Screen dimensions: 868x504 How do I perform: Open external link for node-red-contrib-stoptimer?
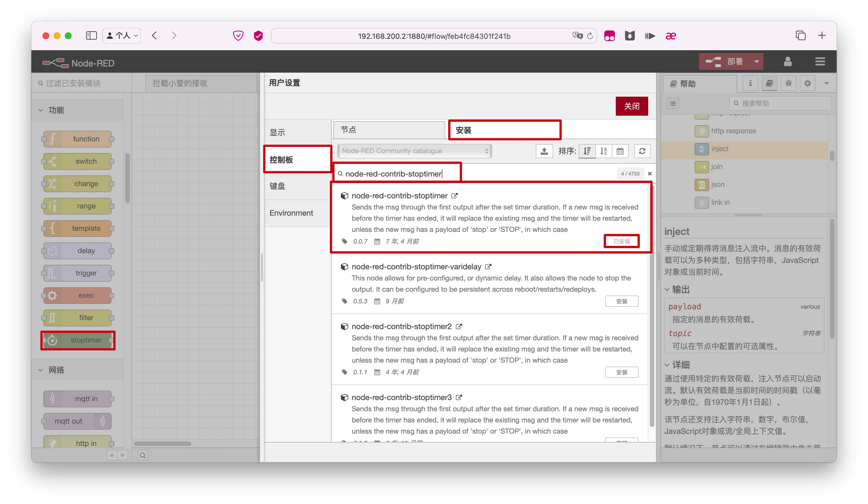point(455,196)
